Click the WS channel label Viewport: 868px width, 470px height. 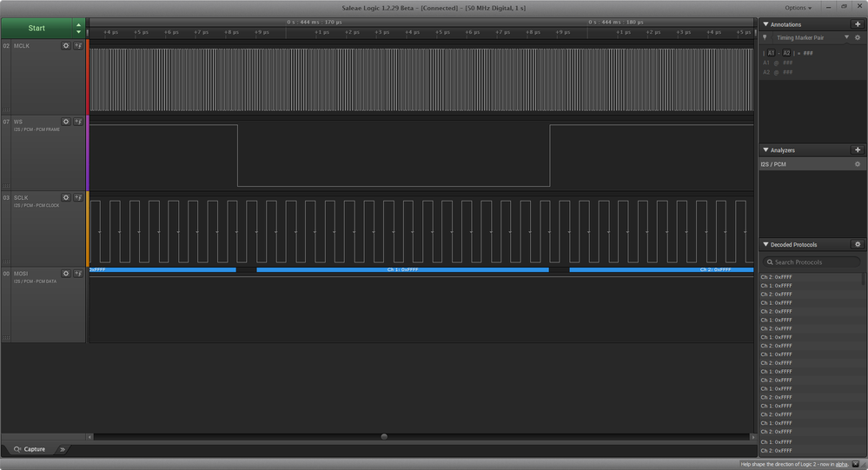(18, 122)
